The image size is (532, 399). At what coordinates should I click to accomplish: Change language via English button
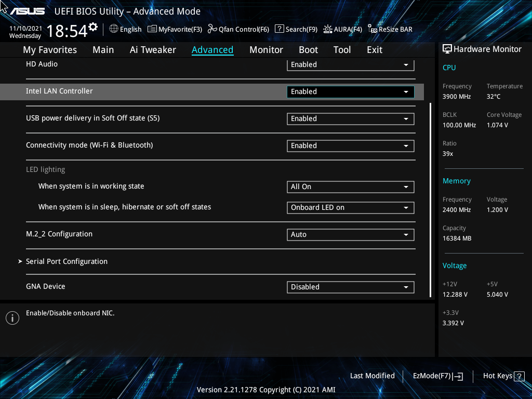tap(126, 29)
